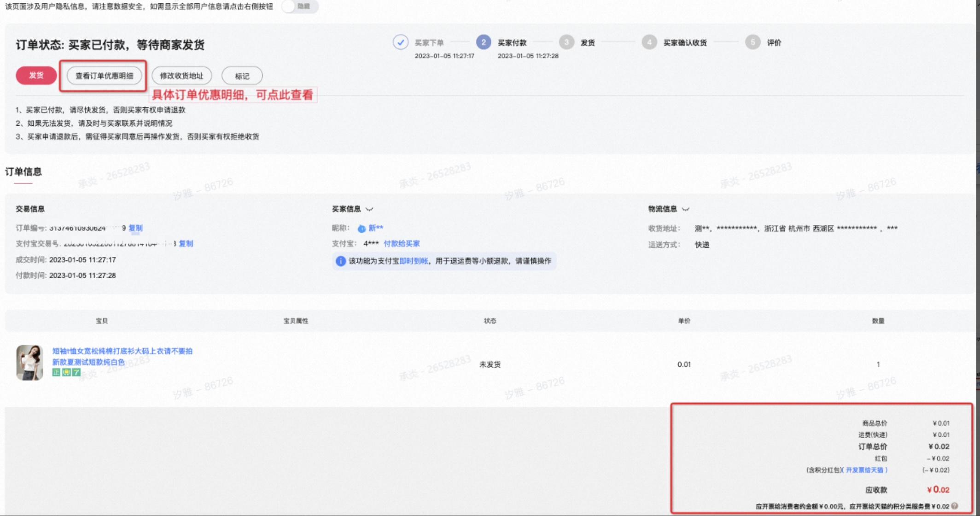
Task: Click the 应收款 amount ¥0.02
Action: pos(938,489)
